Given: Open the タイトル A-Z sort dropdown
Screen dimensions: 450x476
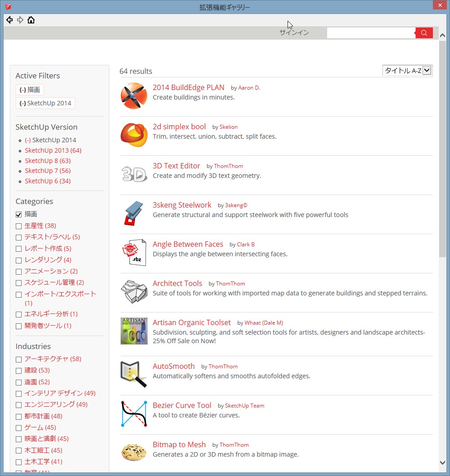Looking at the screenshot, I should coord(408,71).
